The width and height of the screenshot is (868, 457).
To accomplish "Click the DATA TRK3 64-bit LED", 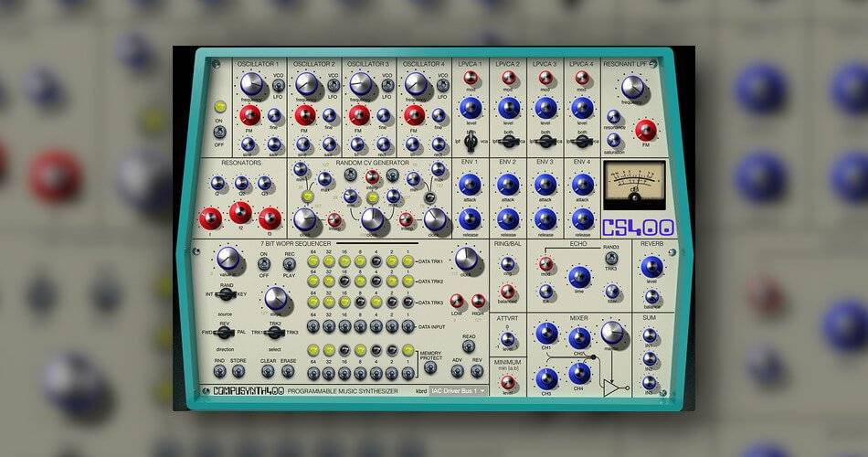I will tap(313, 303).
